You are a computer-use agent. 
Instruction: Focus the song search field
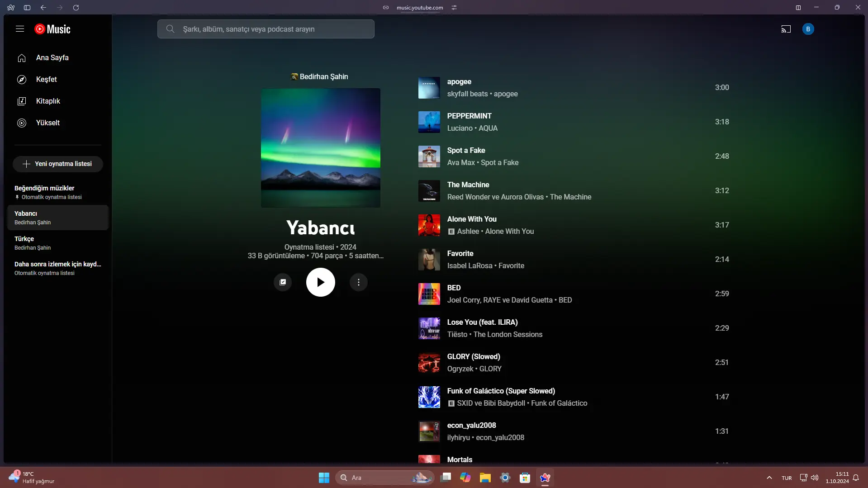pos(266,29)
